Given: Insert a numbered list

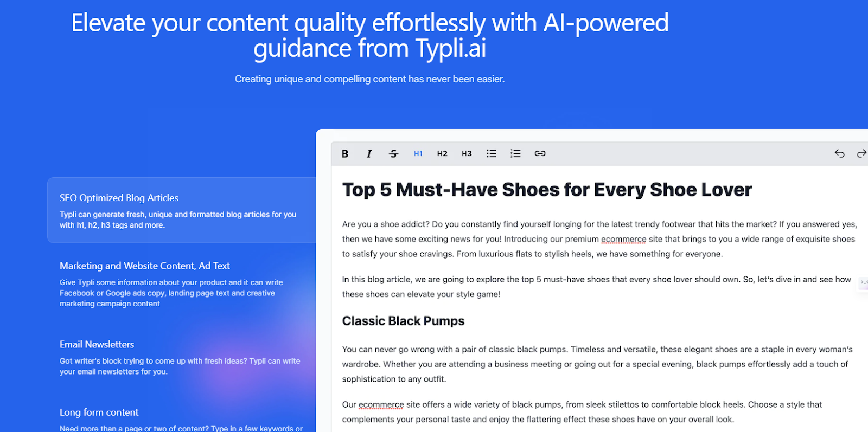Looking at the screenshot, I should (x=516, y=154).
